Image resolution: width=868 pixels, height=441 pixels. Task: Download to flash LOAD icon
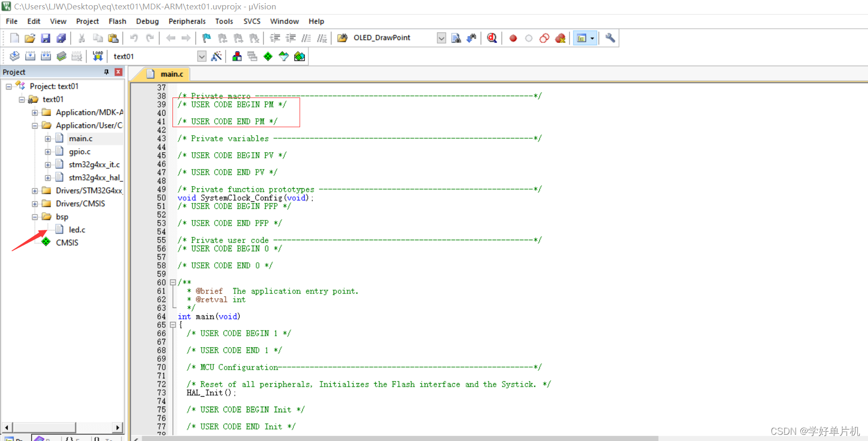97,56
